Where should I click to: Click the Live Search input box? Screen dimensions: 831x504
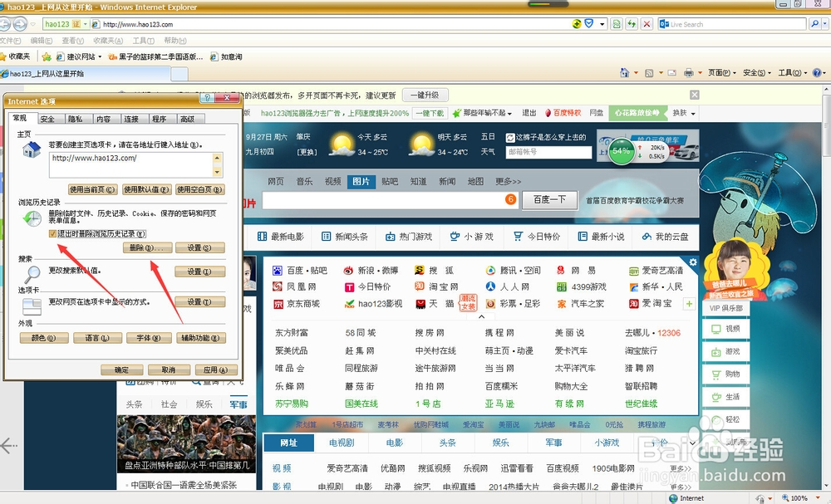pos(732,24)
